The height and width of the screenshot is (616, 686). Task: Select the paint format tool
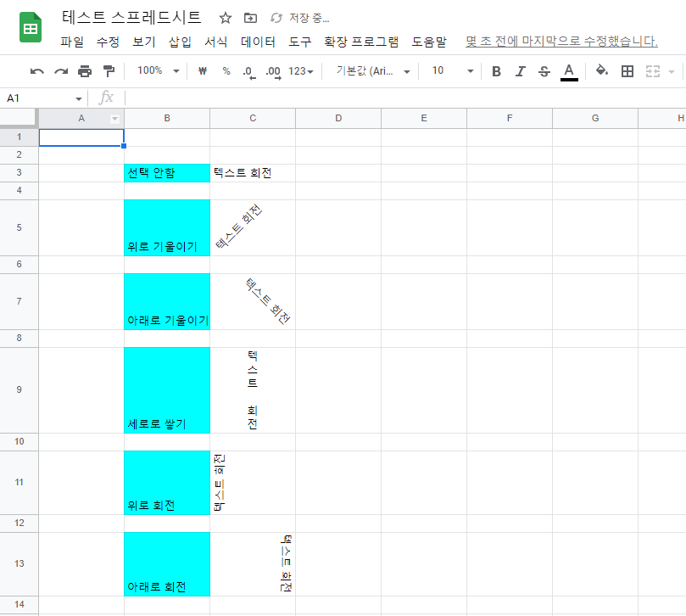pyautogui.click(x=109, y=71)
